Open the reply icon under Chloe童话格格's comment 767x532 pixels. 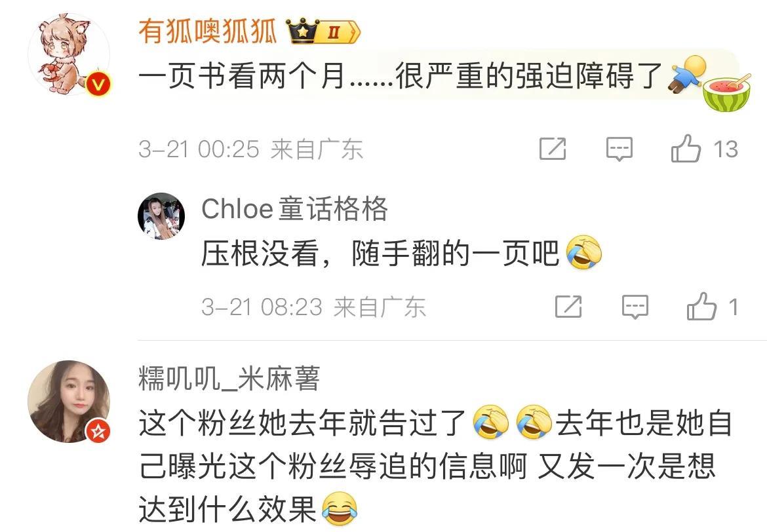coord(635,307)
